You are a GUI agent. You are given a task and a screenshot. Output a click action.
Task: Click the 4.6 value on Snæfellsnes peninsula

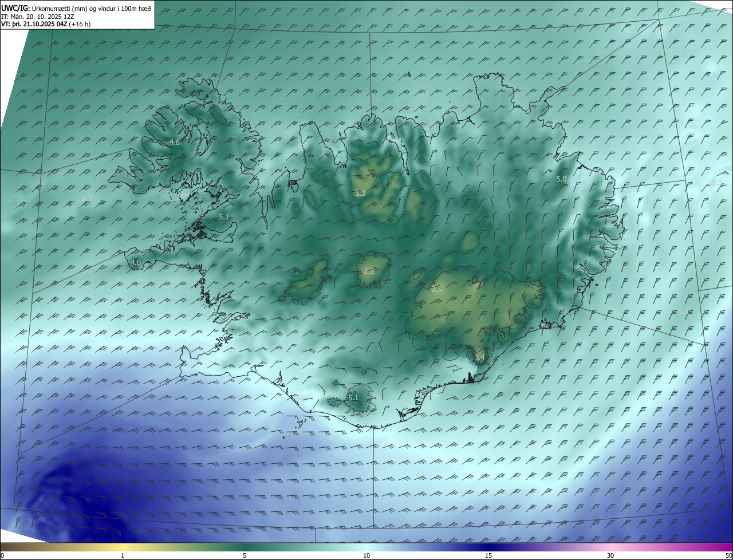tap(136, 263)
